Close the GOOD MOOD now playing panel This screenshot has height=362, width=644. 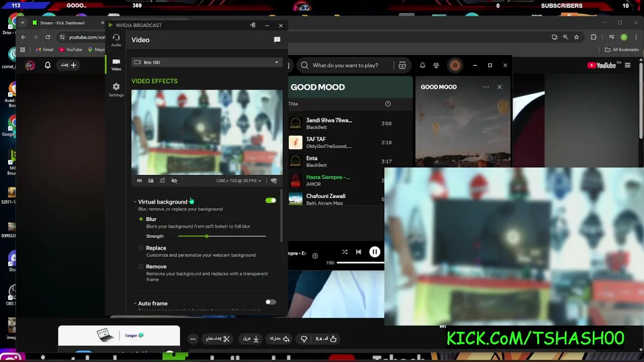click(500, 87)
